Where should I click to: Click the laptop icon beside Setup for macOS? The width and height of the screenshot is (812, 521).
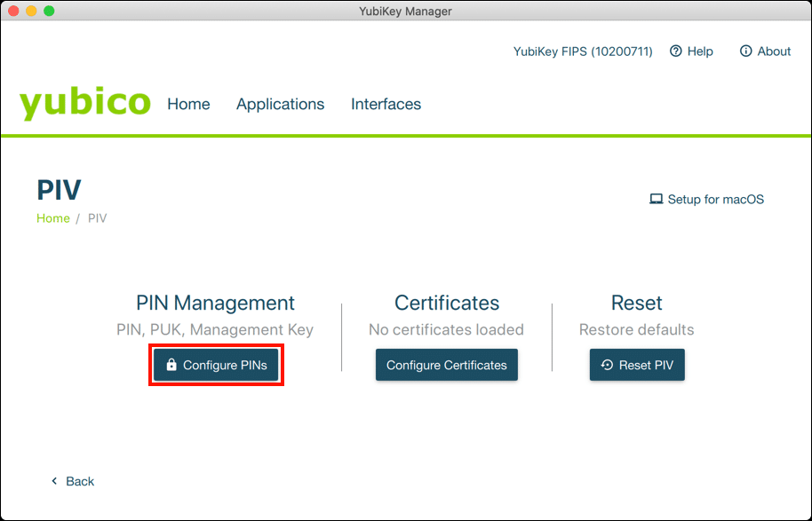point(657,200)
